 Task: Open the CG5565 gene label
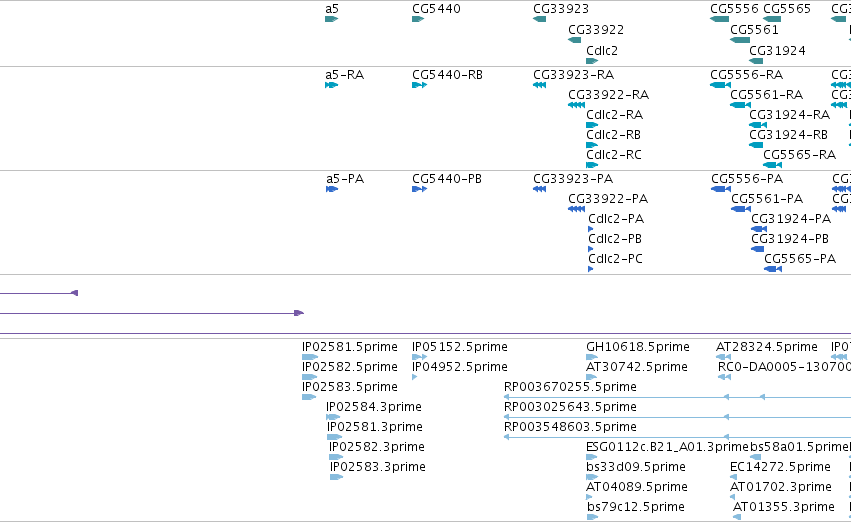pyautogui.click(x=786, y=9)
